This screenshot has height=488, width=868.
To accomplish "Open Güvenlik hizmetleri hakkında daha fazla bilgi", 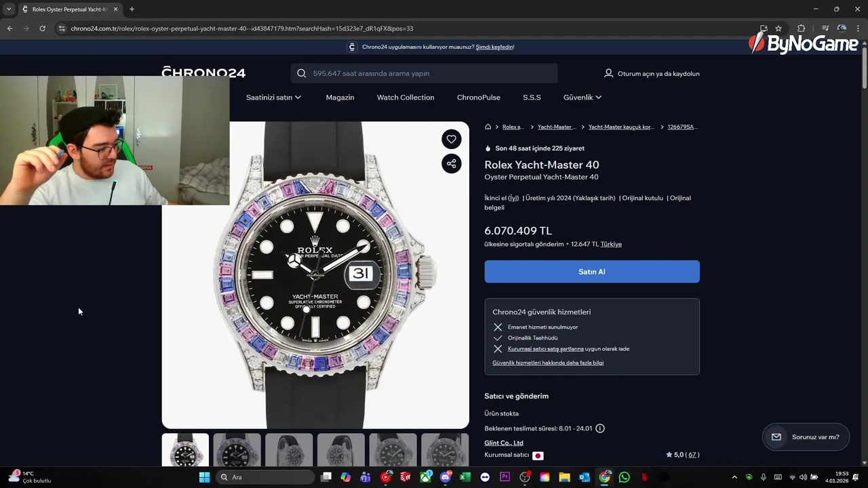I will pyautogui.click(x=548, y=363).
